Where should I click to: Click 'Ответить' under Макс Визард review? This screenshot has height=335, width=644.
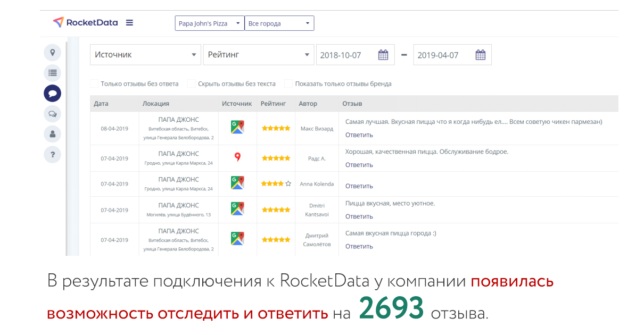(359, 135)
